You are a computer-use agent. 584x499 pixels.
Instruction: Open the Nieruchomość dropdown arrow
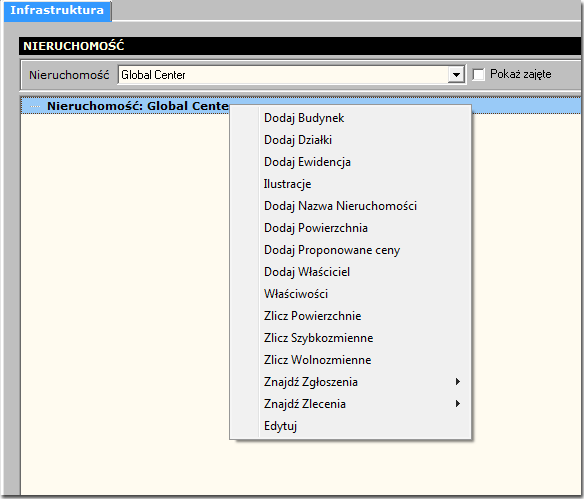456,75
